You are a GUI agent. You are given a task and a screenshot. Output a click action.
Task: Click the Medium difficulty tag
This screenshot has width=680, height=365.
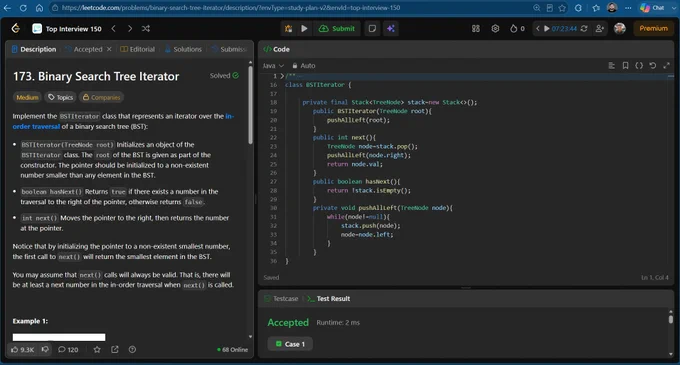click(27, 98)
